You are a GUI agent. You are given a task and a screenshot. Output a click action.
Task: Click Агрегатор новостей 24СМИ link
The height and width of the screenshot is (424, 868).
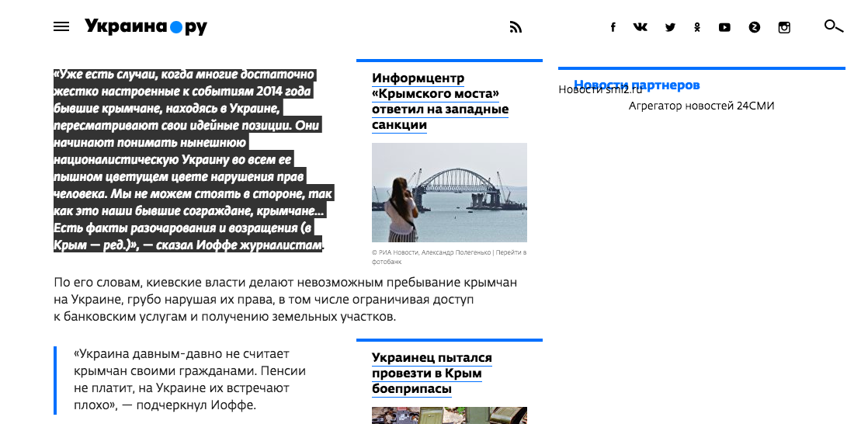click(x=701, y=106)
